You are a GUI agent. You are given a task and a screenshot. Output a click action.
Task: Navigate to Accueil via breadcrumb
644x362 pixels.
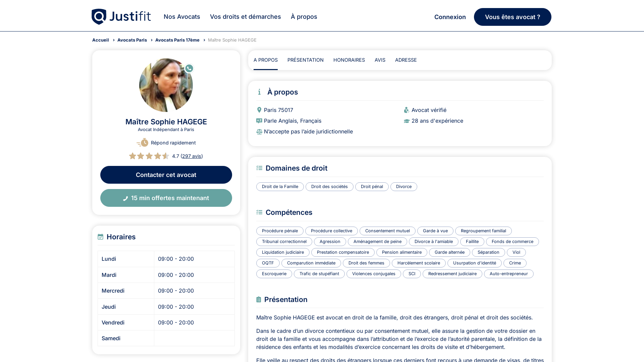pos(100,40)
